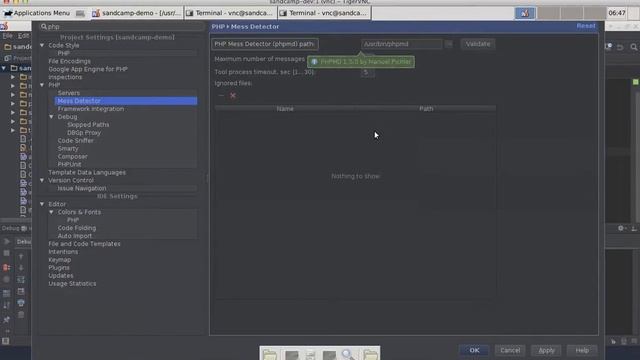Click the Name column header in ignored files table

coord(285,109)
